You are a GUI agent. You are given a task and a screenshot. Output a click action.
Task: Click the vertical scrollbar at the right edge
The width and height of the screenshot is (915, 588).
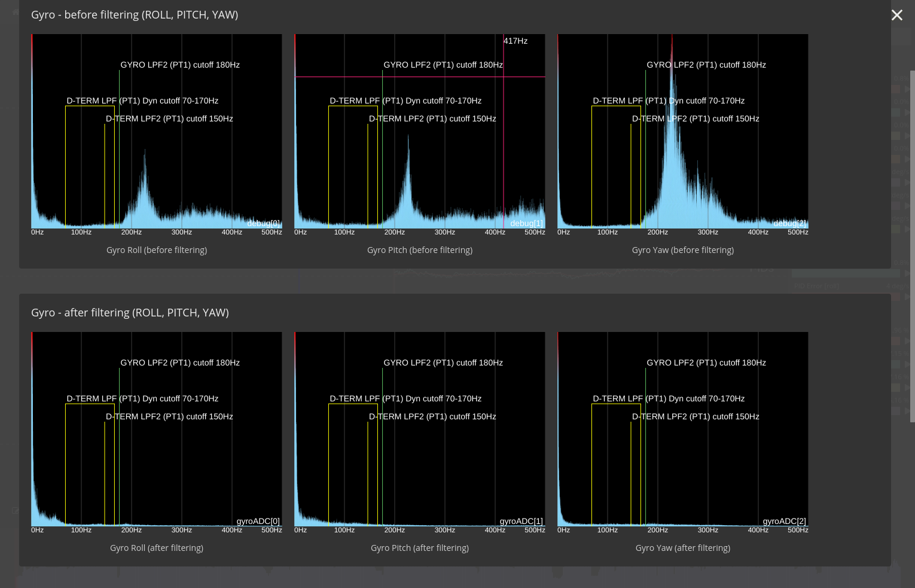click(912, 246)
